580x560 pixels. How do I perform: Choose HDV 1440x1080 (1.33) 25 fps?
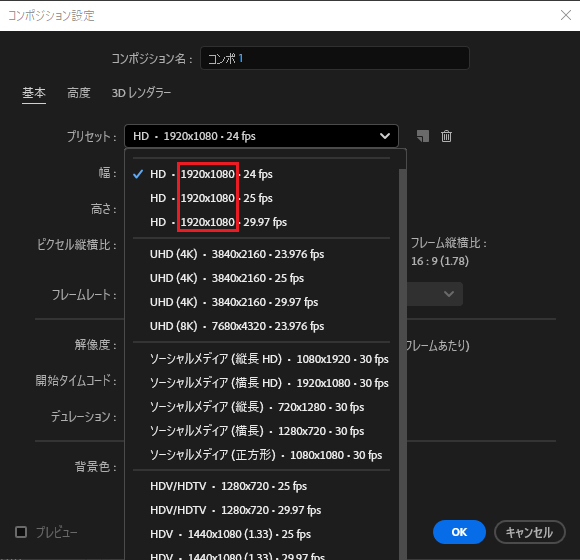point(261,534)
